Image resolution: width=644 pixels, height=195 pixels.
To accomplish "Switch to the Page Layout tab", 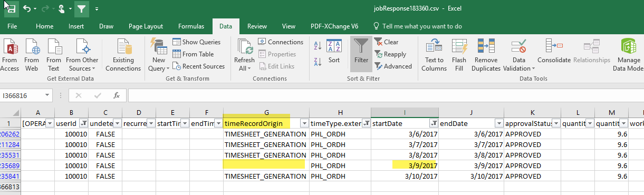I will pyautogui.click(x=146, y=26).
